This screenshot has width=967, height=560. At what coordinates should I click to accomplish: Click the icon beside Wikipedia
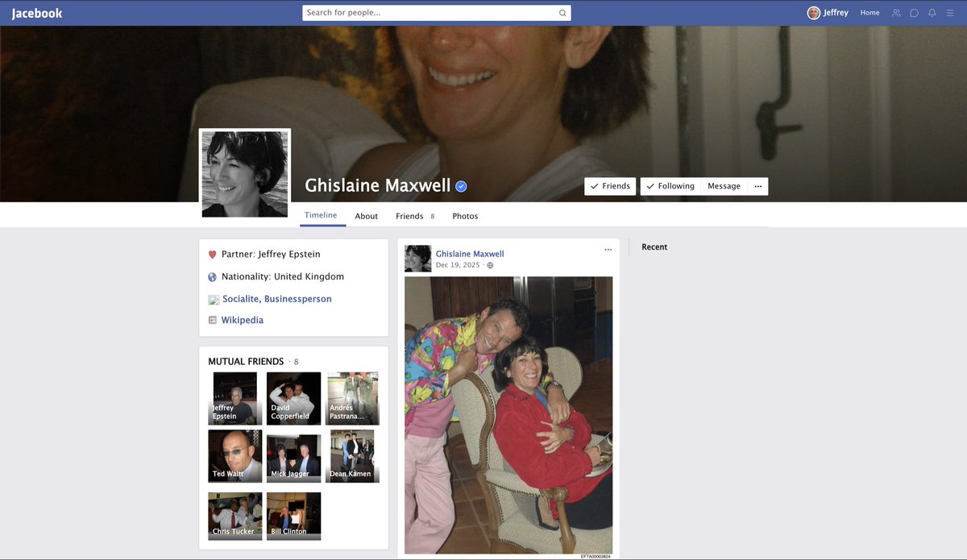pos(213,320)
